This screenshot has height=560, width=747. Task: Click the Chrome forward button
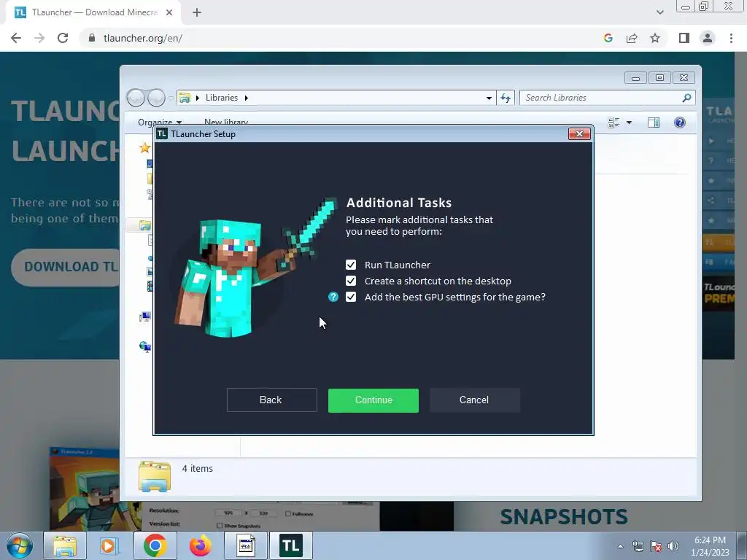tap(39, 38)
